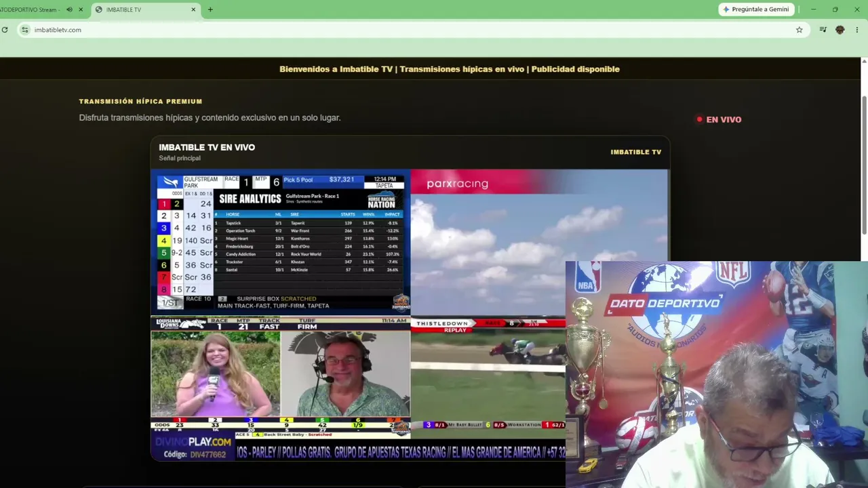Image resolution: width=868 pixels, height=488 pixels.
Task: Open the Chrome three-dot menu
Action: [857, 30]
